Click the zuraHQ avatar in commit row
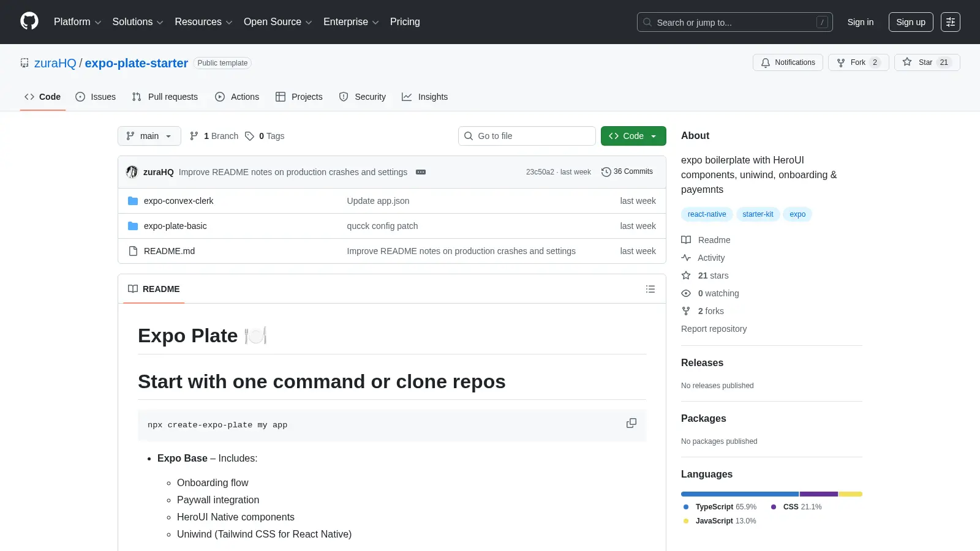980x551 pixels. [x=132, y=172]
